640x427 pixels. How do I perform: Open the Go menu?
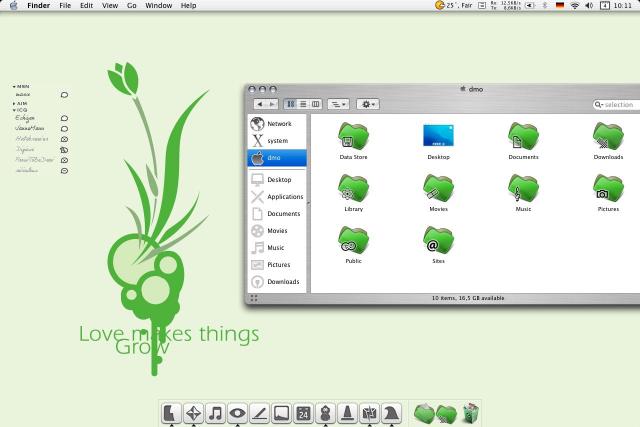click(131, 5)
